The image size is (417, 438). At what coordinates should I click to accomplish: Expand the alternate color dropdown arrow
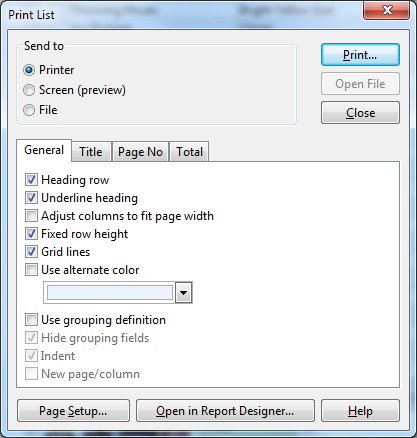(x=184, y=293)
